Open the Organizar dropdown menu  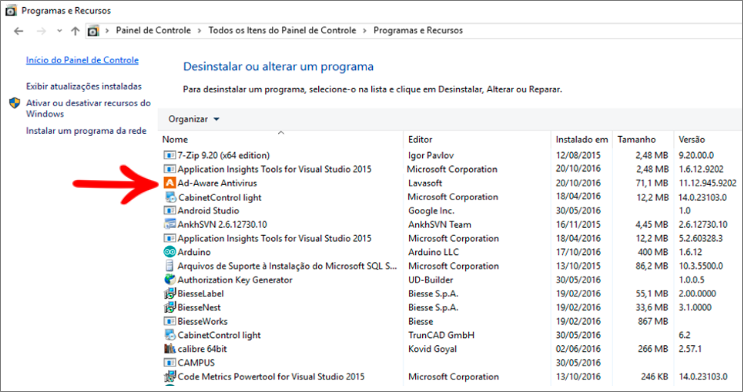pos(194,119)
